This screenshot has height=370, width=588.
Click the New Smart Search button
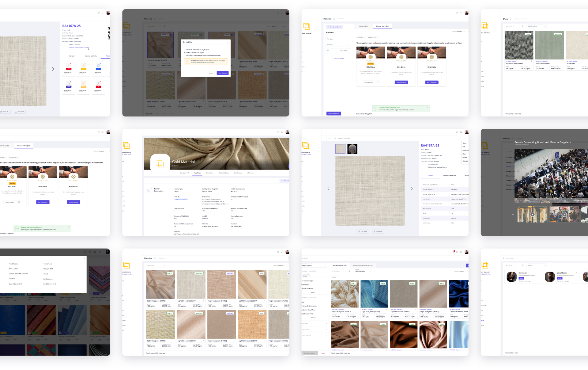(334, 27)
